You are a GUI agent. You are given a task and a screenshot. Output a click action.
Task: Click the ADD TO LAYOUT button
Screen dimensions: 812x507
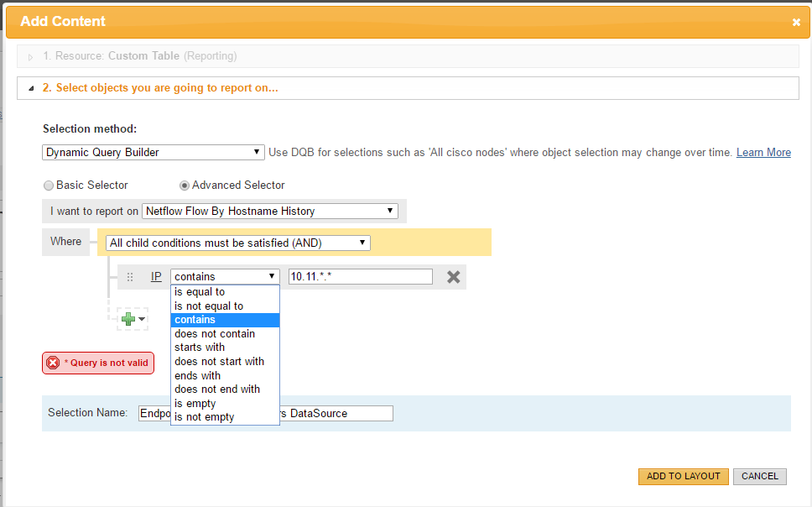[x=683, y=476]
